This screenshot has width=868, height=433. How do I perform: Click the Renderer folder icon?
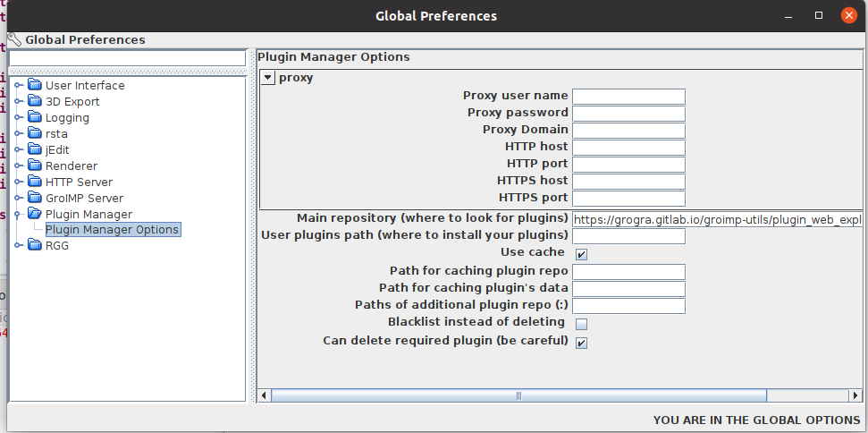[x=35, y=166]
